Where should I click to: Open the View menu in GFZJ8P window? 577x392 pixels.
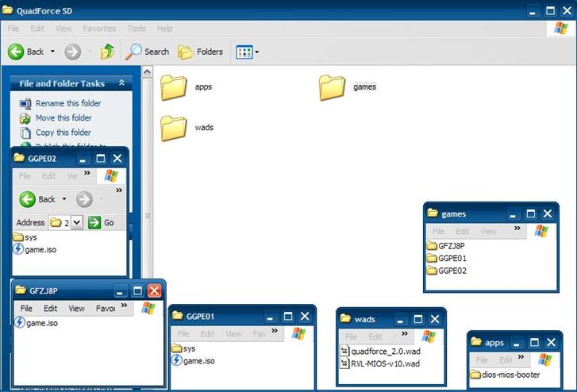[76, 309]
